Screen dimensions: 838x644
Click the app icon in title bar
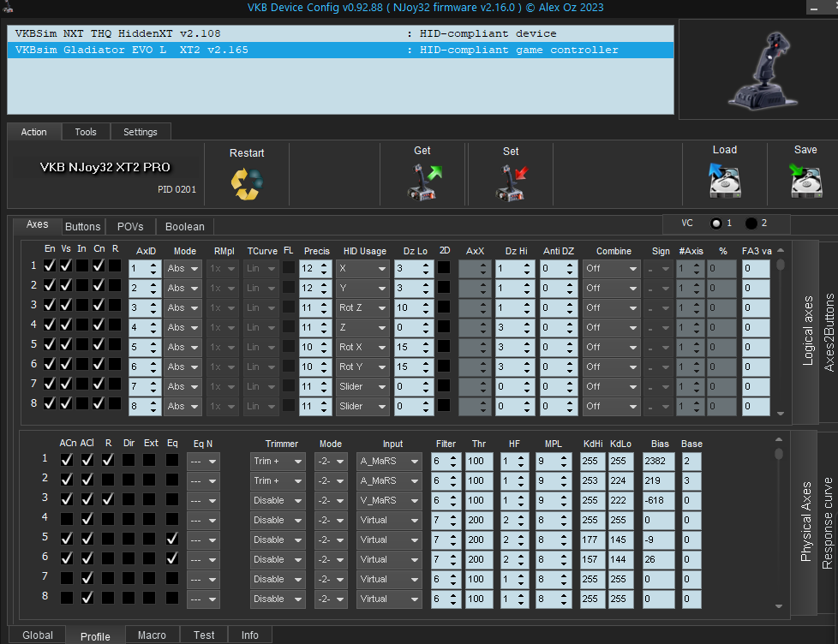pos(8,8)
